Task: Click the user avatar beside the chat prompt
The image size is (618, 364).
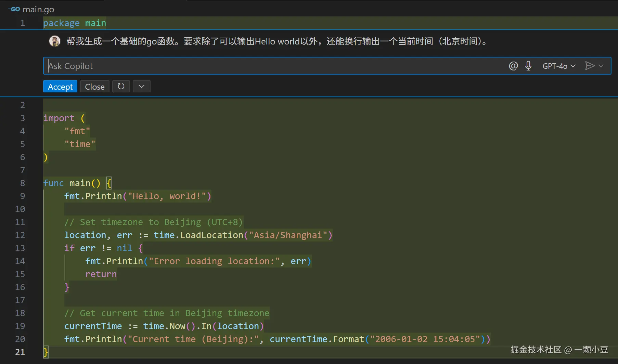Action: pos(55,41)
